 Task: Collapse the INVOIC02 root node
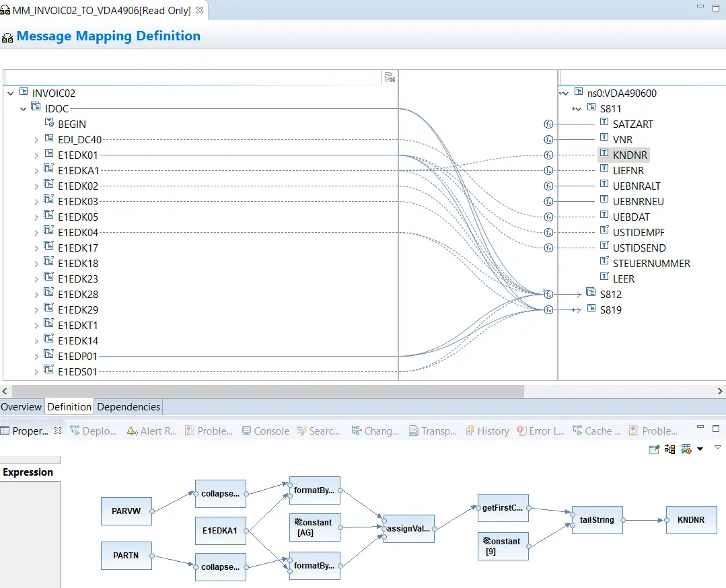(x=11, y=94)
